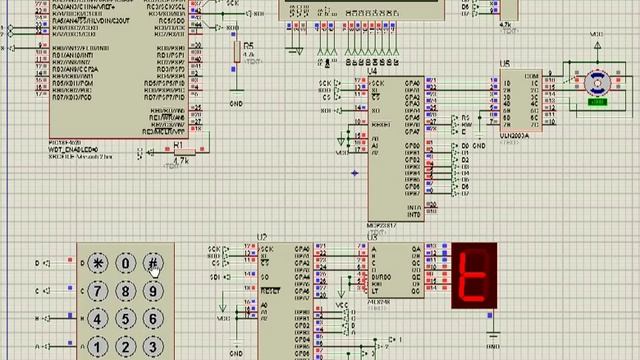Select the R5 resistor symbol
The width and height of the screenshot is (640, 360).
[x=237, y=52]
